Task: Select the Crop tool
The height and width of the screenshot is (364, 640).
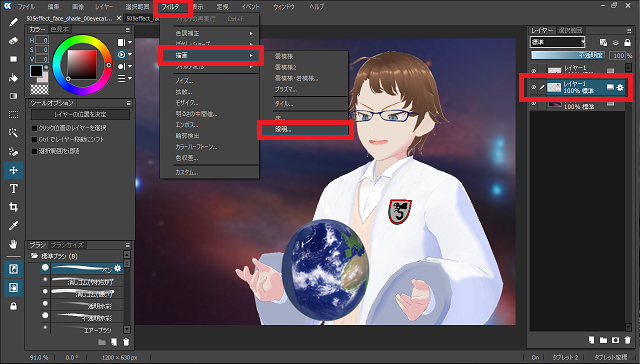Action: tap(13, 207)
